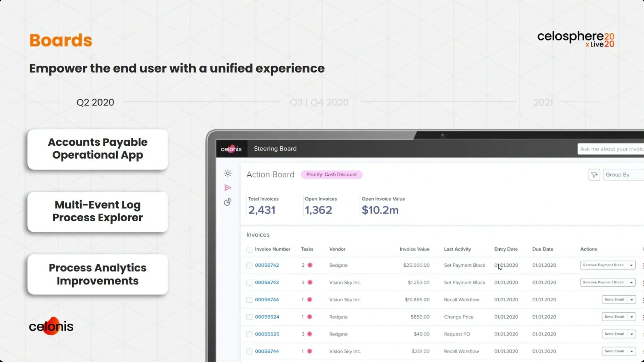Screen dimensions: 644x362
Task: Select the Q3 | Q4 2020 timeline label
Action: pyautogui.click(x=319, y=102)
